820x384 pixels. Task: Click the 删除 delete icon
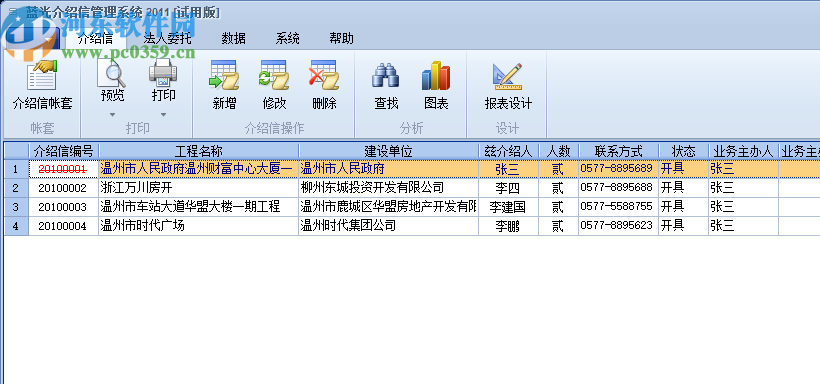coord(324,75)
